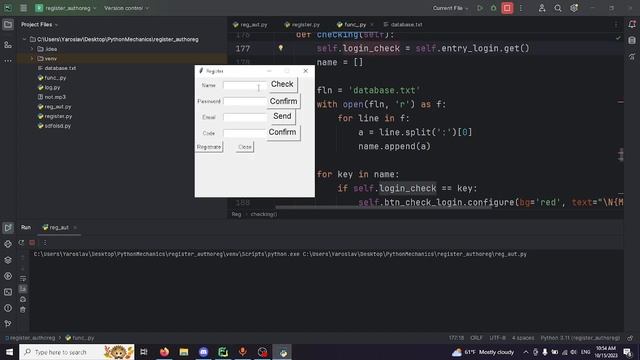Open Search Everywhere magnifier icon

(558, 8)
